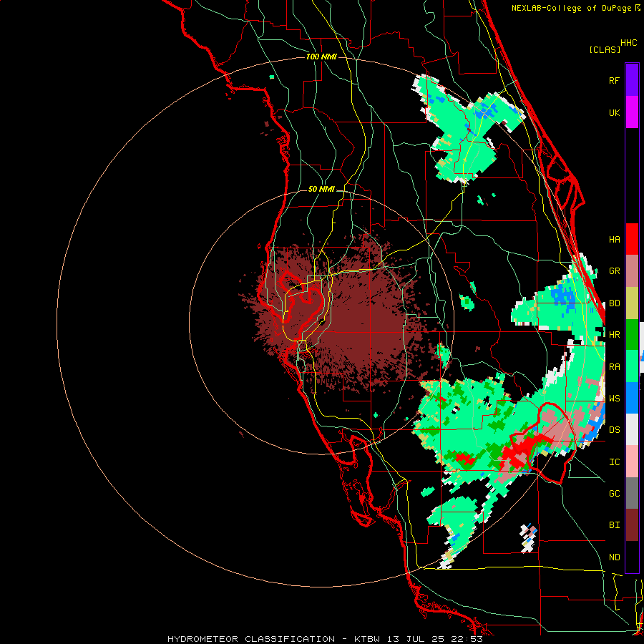Image resolution: width=644 pixels, height=644 pixels.
Task: Select the "GR" graupel legend label
Action: [x=614, y=271]
